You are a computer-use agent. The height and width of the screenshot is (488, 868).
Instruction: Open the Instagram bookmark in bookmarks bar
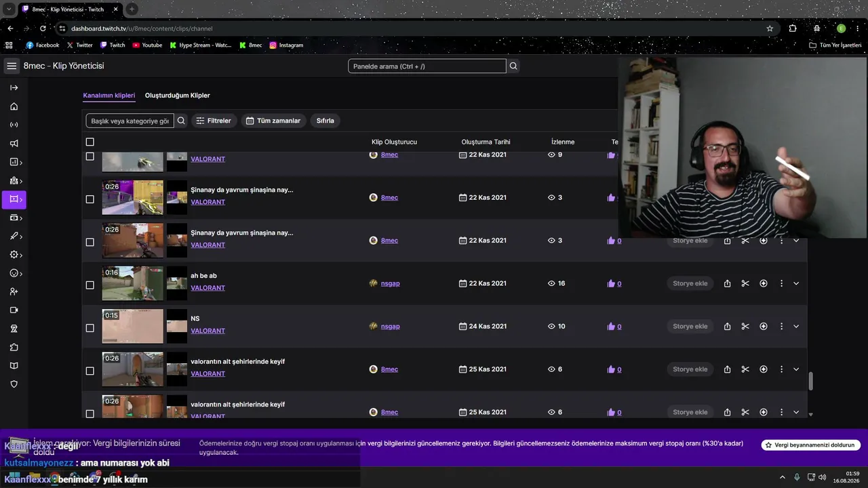point(286,45)
